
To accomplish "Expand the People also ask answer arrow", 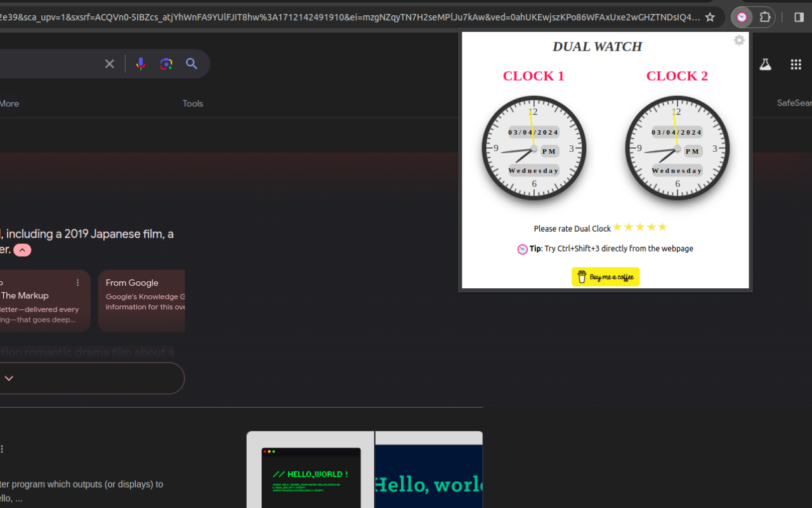I will 8,377.
